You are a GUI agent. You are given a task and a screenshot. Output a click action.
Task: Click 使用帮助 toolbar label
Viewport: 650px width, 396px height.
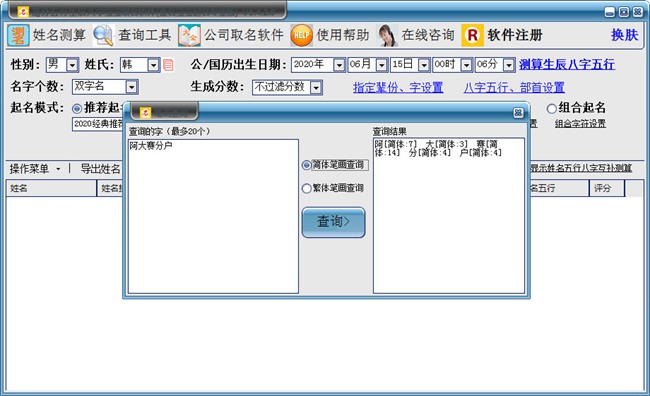[343, 35]
